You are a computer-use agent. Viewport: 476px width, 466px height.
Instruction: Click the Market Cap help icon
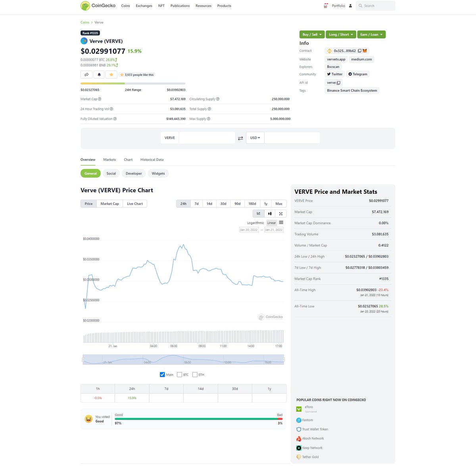click(100, 99)
